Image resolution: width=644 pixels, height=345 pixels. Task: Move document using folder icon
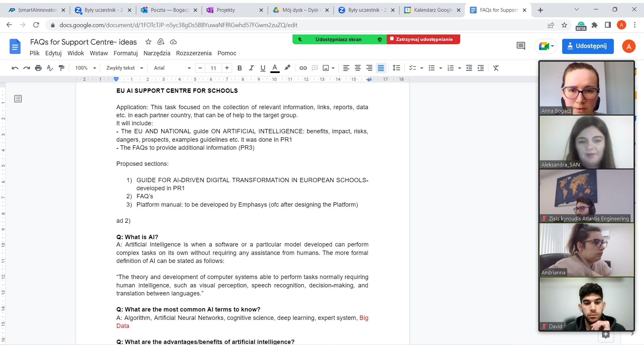pos(161,42)
